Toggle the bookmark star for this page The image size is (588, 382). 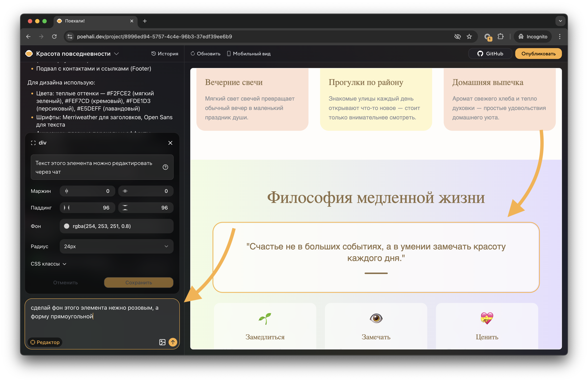(469, 36)
